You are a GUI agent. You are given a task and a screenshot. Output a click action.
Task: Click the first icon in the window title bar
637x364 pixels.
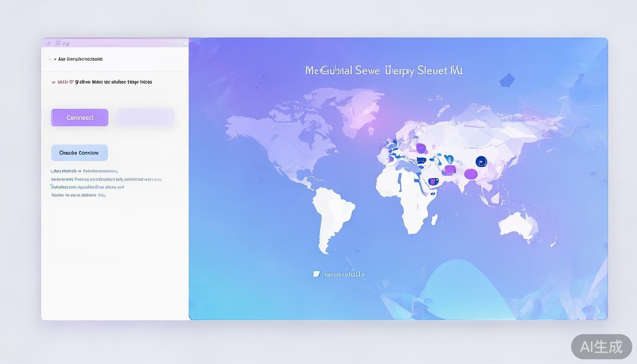click(49, 44)
